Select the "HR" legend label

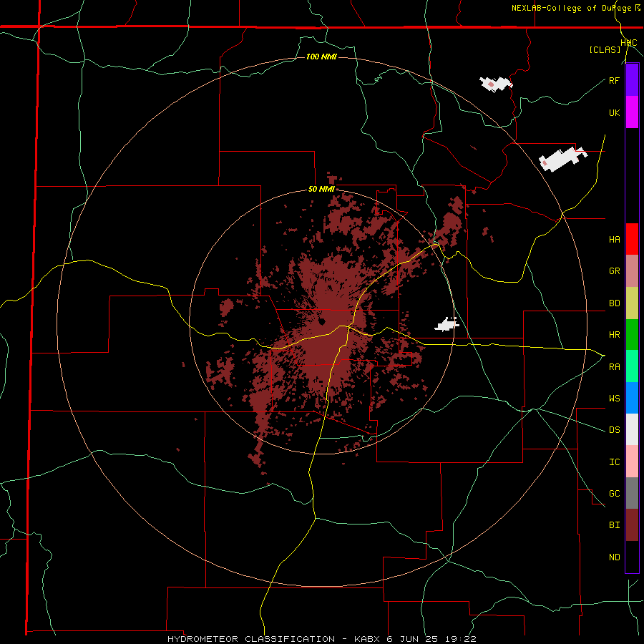click(614, 335)
